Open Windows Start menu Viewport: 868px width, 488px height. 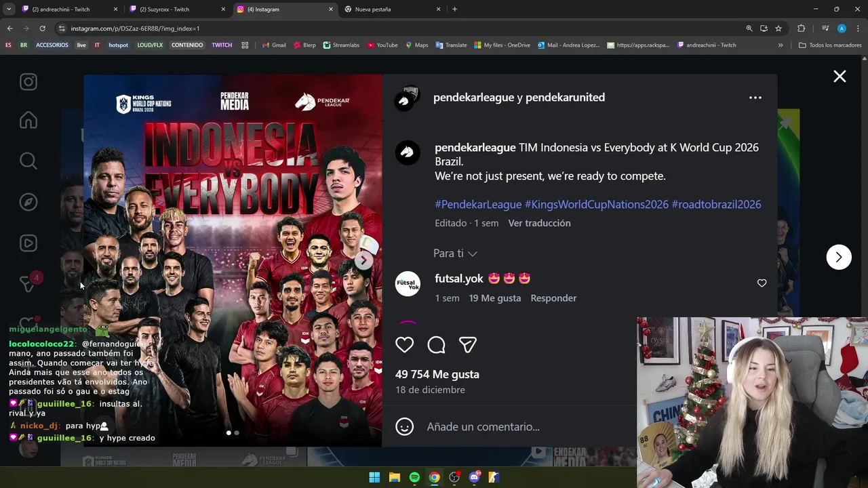click(x=374, y=477)
